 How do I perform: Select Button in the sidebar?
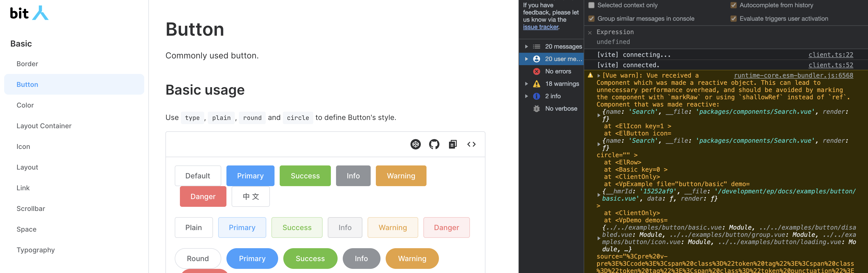coord(74,84)
